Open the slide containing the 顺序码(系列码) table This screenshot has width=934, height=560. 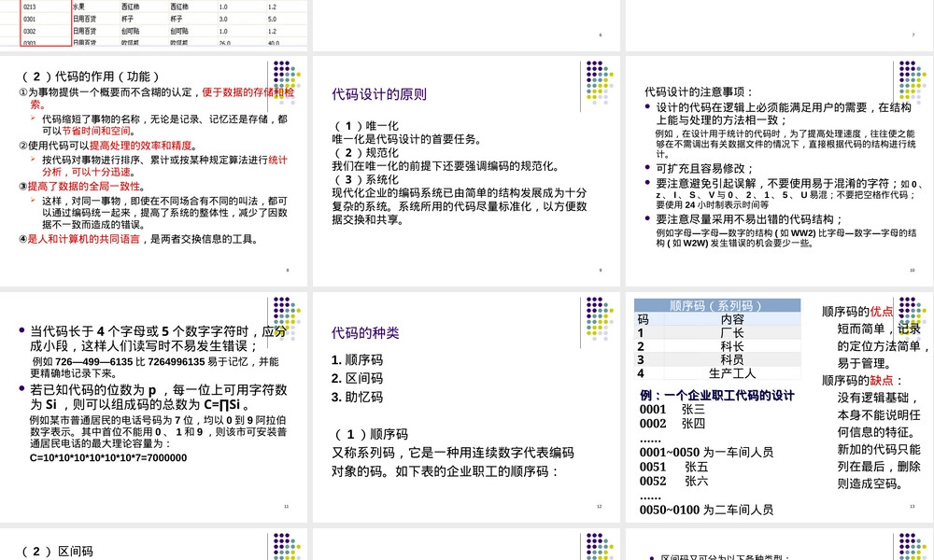(780, 407)
